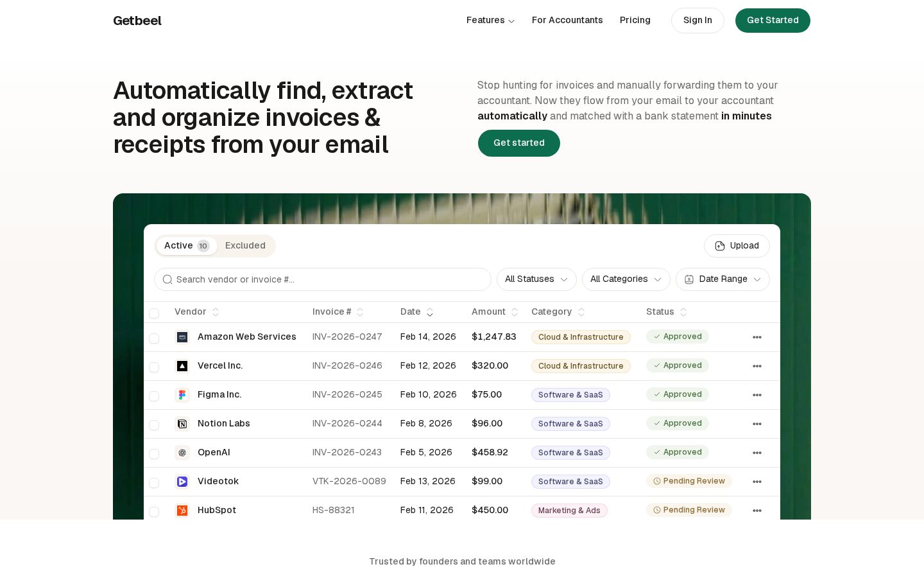The image size is (924, 578).
Task: Open more options for HubSpot row
Action: tap(757, 511)
